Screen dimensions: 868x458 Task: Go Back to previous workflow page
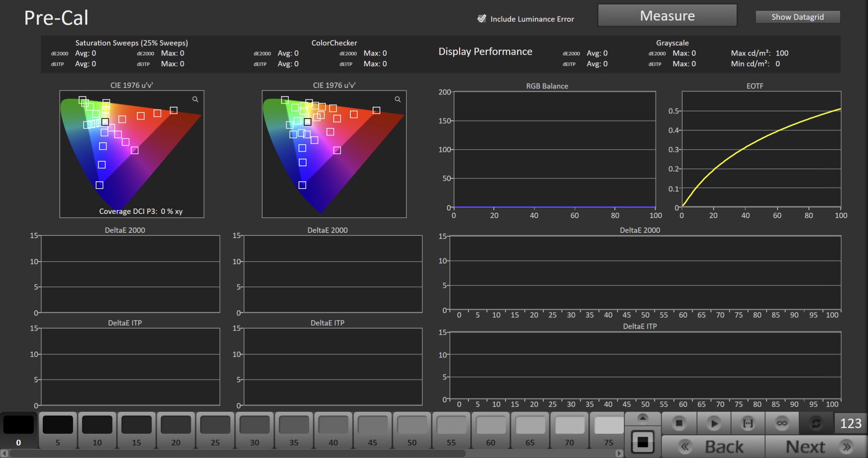713,447
